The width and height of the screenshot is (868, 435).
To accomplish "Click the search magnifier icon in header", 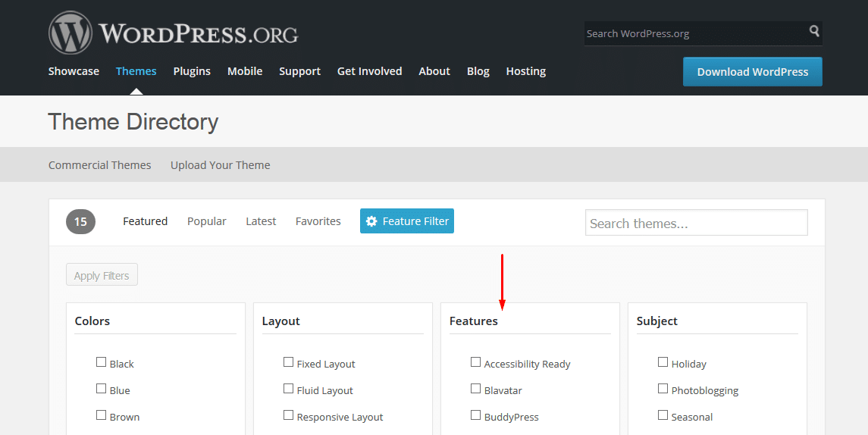I will [x=813, y=30].
